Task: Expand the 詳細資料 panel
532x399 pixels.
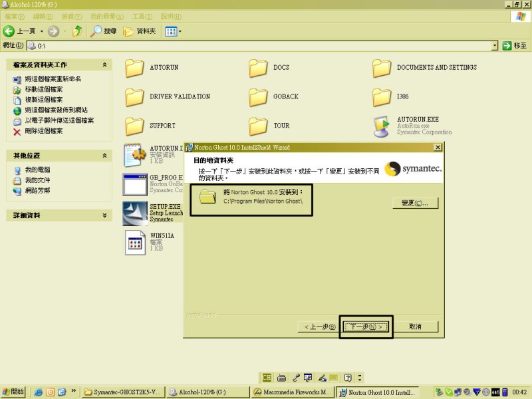Action: coord(104,215)
